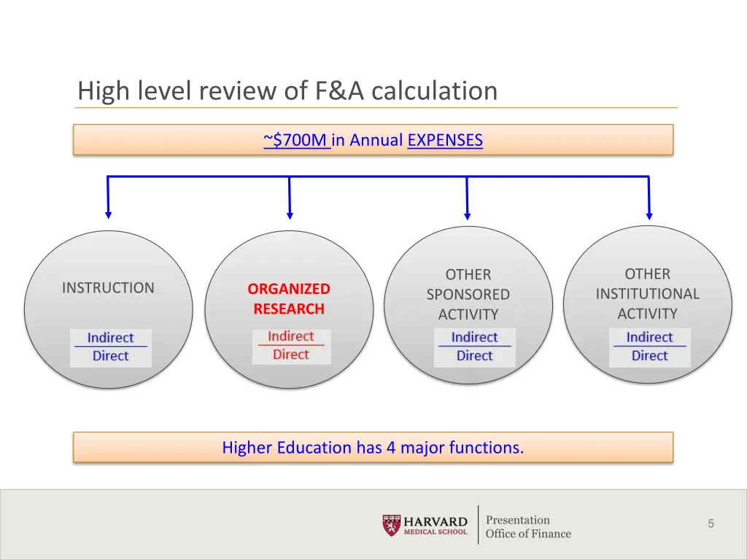The height and width of the screenshot is (560, 747).
Task: Click the HARVARD MEDICAL SCHOOL wordmark
Action: 436,526
